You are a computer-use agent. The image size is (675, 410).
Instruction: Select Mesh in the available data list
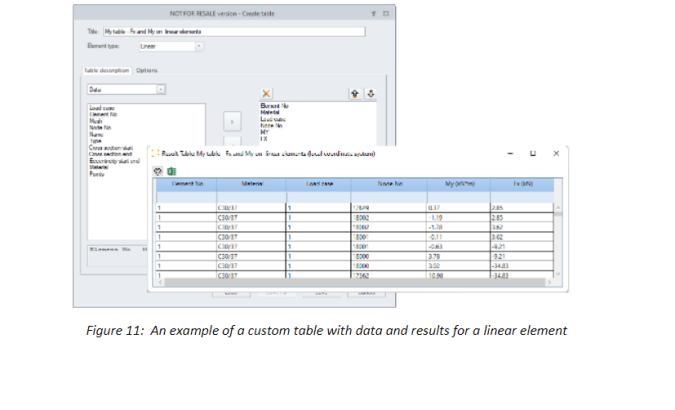point(96,121)
